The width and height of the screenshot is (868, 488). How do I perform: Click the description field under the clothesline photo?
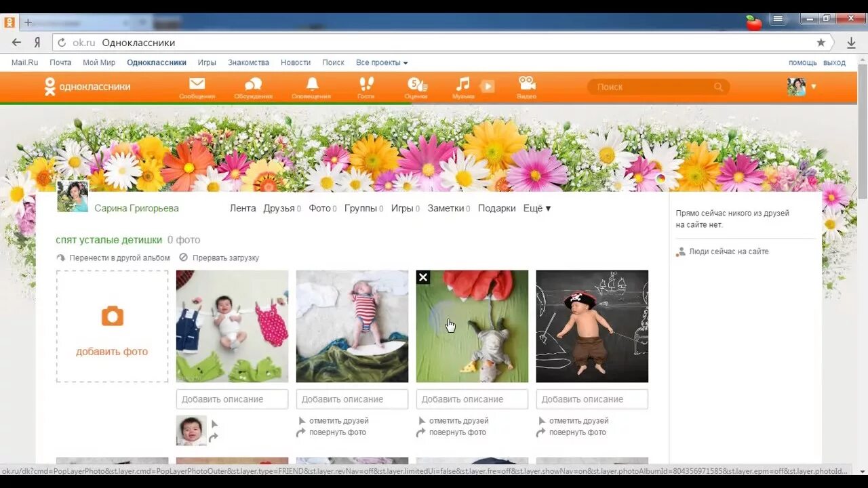(232, 399)
